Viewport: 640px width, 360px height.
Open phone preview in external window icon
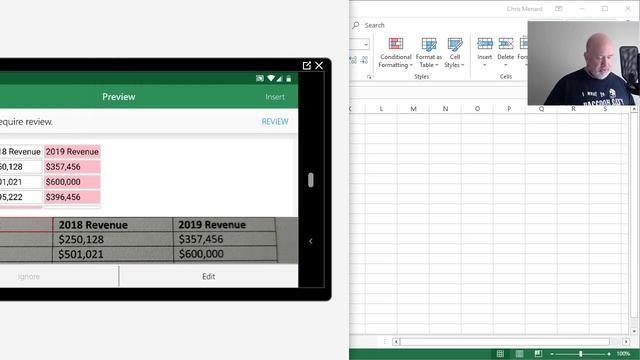[x=307, y=65]
